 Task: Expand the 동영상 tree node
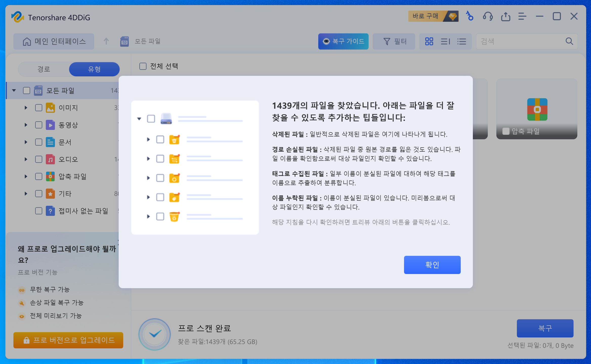26,125
